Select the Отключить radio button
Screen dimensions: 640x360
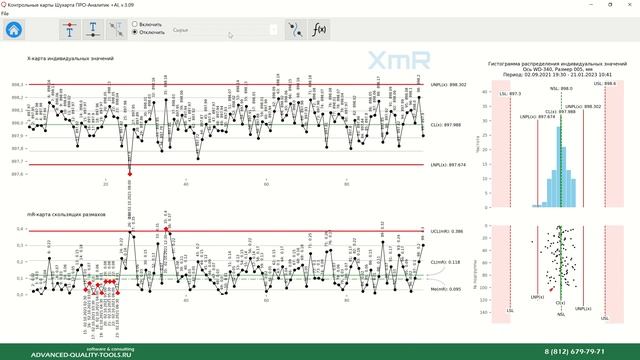(x=135, y=32)
